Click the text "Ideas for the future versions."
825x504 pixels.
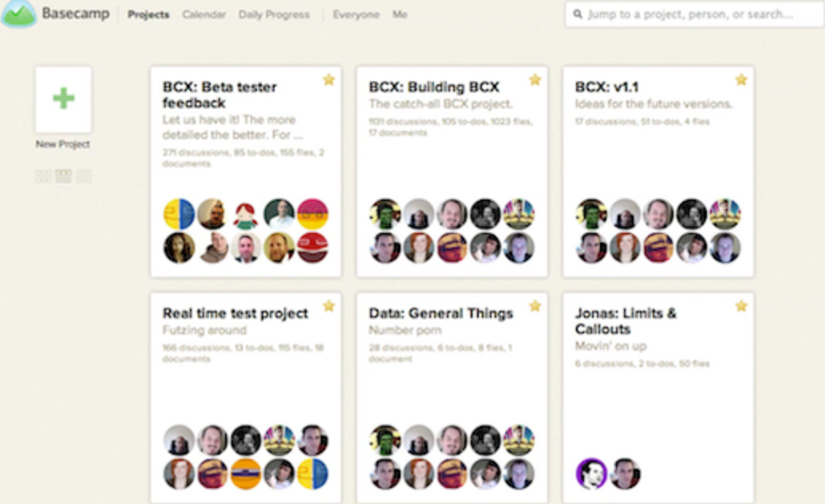(x=653, y=104)
